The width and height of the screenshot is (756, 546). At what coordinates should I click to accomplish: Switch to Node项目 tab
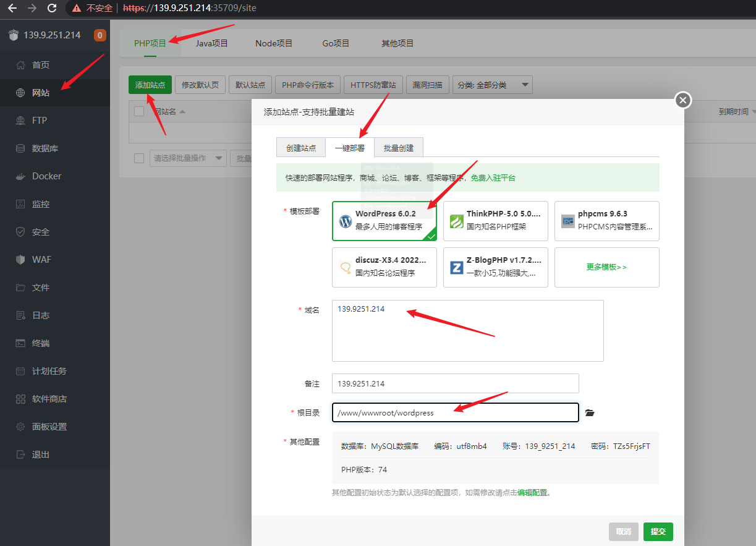[274, 43]
